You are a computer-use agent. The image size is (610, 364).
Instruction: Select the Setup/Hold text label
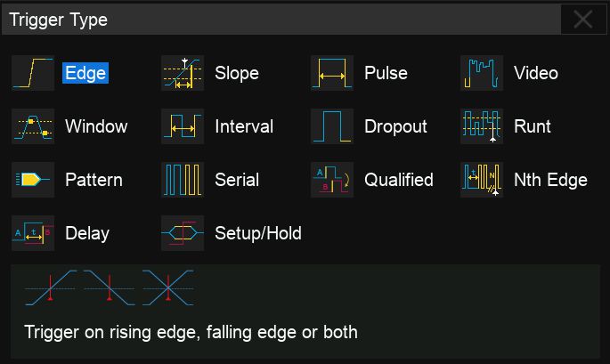coord(258,233)
